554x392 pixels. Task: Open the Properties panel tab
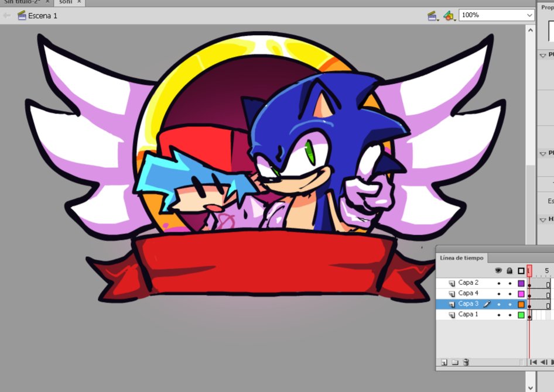[548, 7]
